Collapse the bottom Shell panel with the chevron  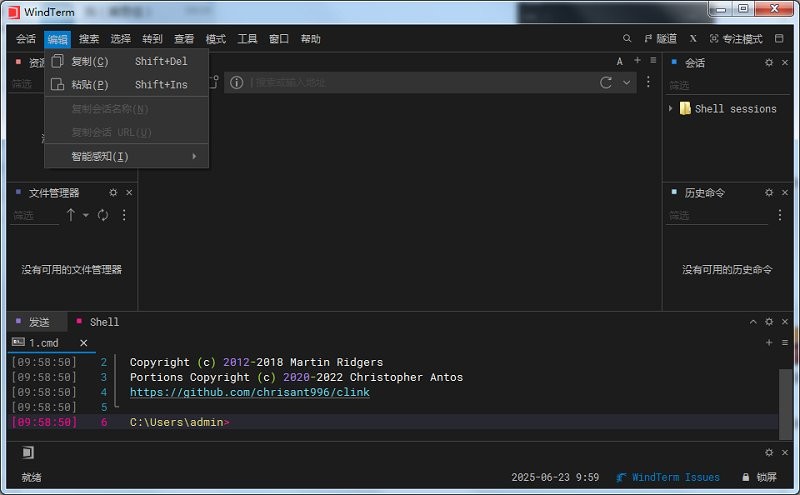coord(753,322)
